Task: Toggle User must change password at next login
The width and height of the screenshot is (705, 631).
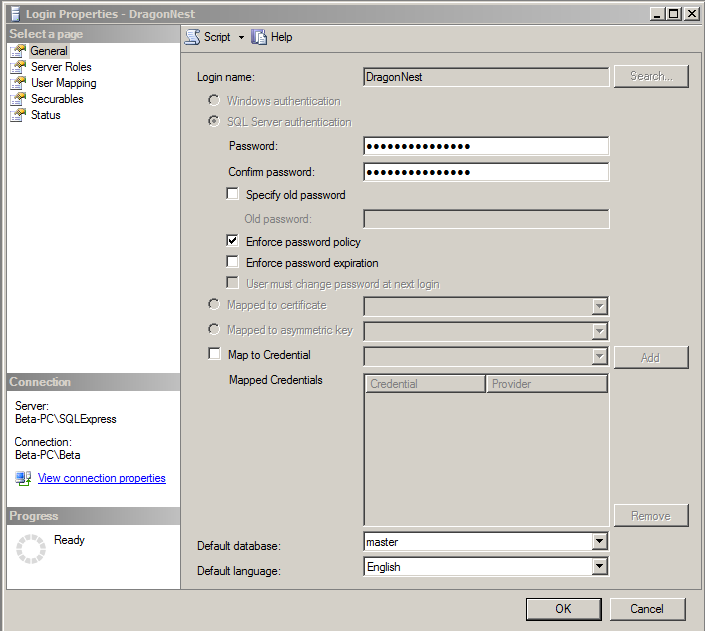Action: (x=232, y=283)
